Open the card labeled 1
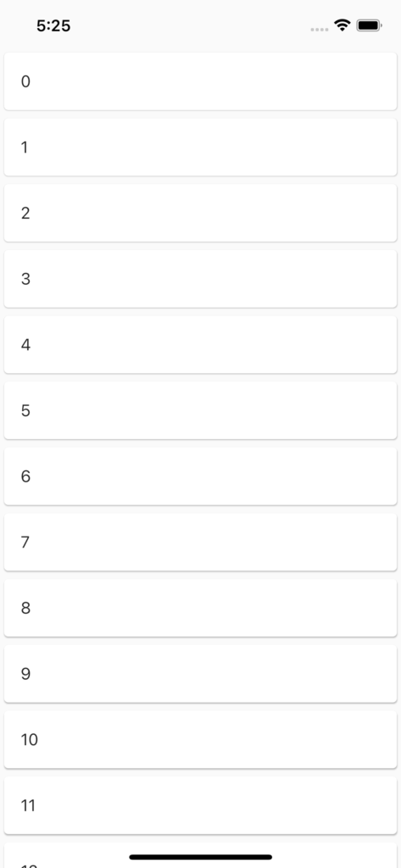 pyautogui.click(x=200, y=147)
